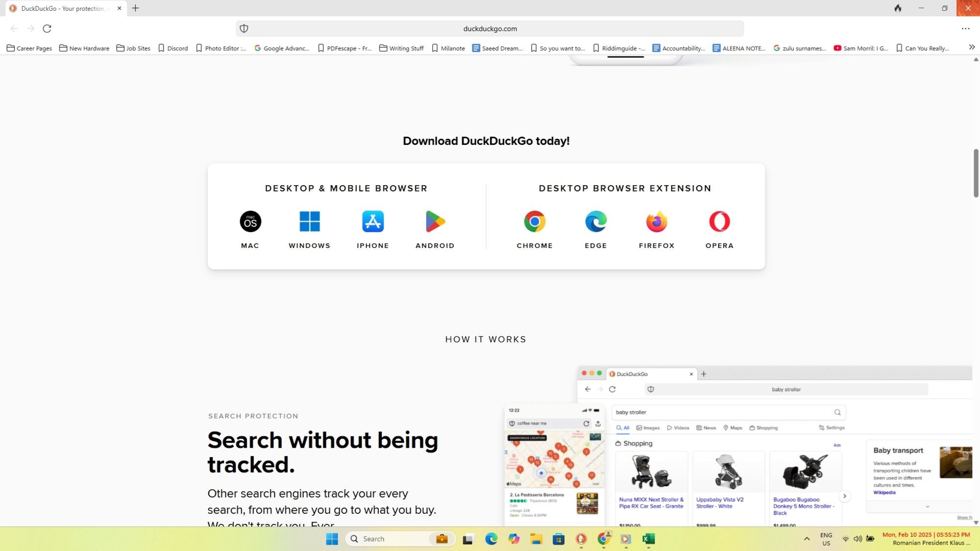Screen dimensions: 980x551
Task: Open Copilot from the taskbar
Action: 514,539
